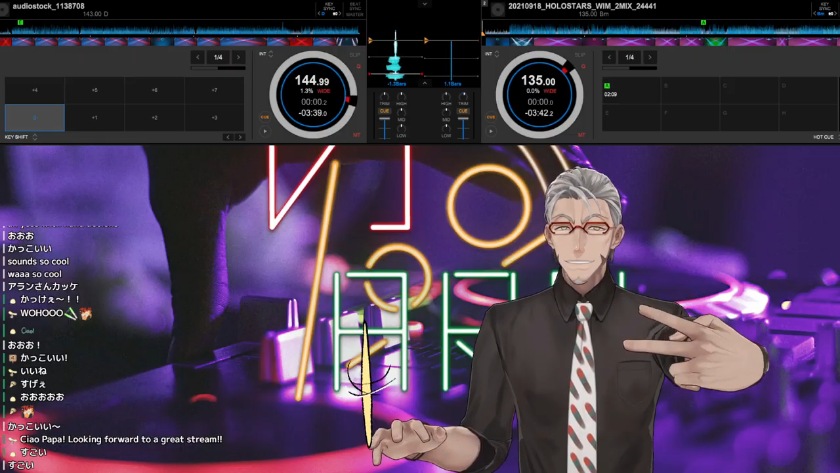Select key shift pad +6
The image size is (840, 473).
pyautogui.click(x=155, y=90)
